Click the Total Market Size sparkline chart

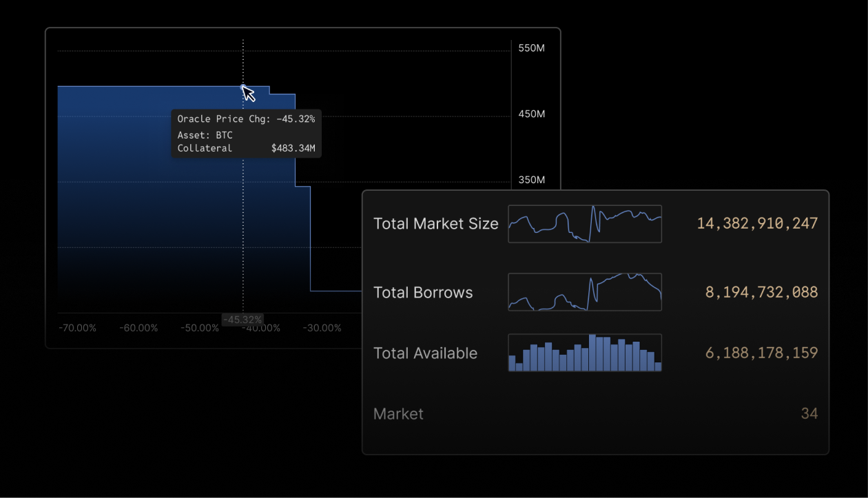coord(585,224)
